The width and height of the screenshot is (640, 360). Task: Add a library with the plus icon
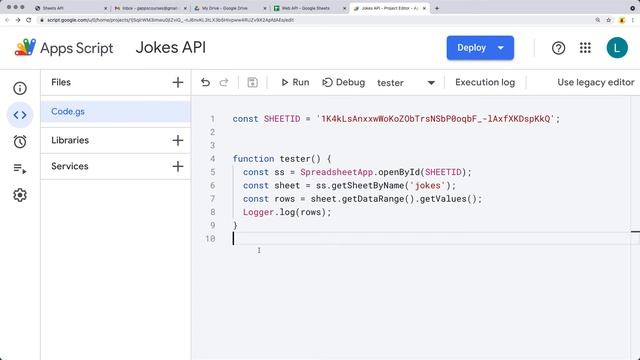pos(178,140)
